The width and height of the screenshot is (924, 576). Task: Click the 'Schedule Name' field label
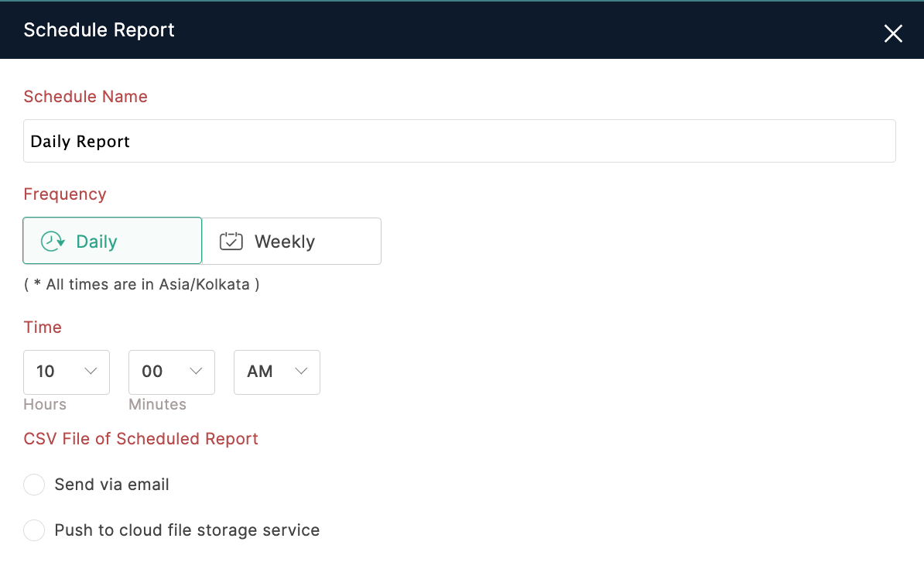tap(85, 97)
